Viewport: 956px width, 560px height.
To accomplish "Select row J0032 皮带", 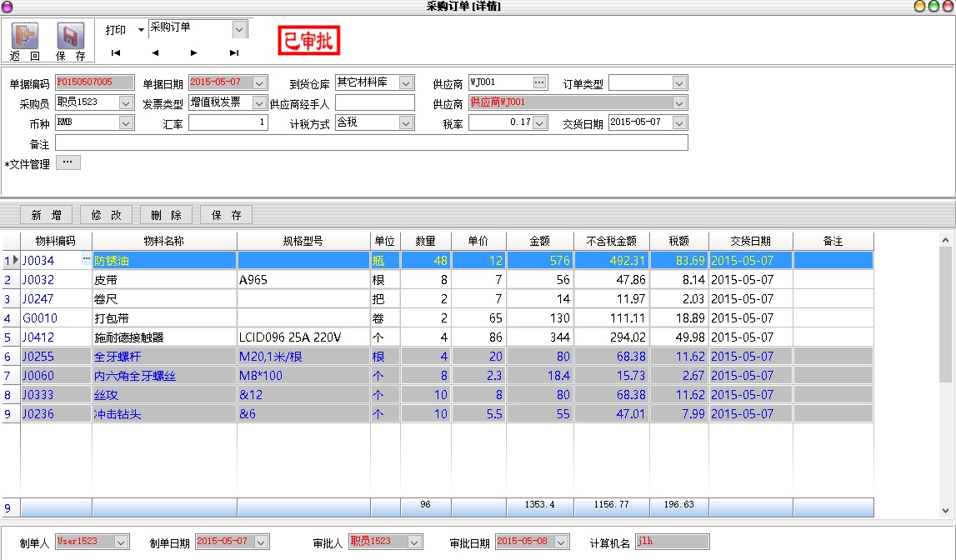I will pos(437,280).
